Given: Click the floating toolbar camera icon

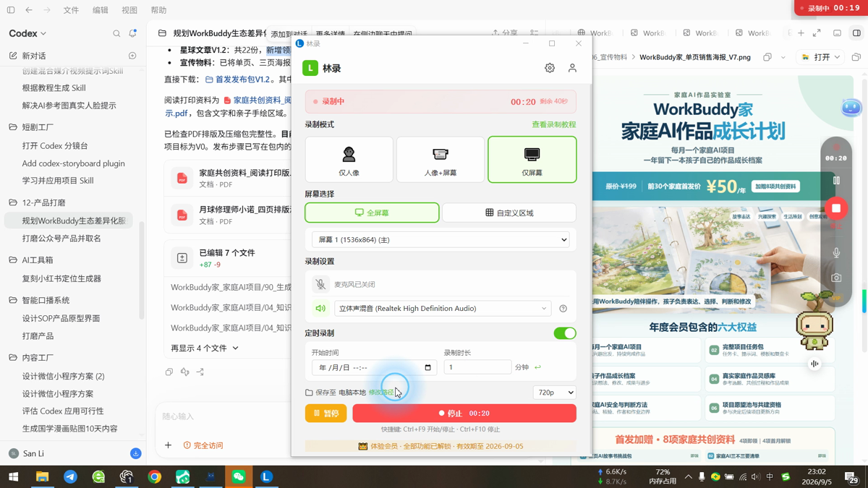Looking at the screenshot, I should [x=836, y=278].
